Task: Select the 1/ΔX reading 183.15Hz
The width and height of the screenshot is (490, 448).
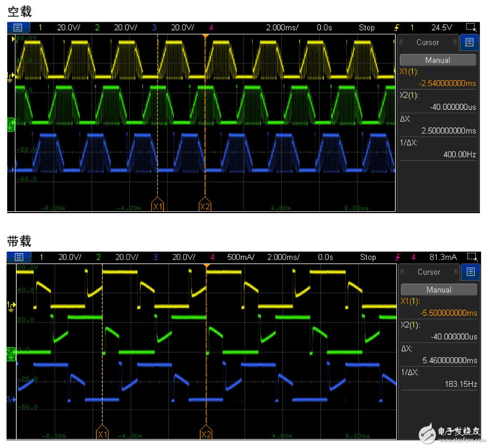Action: point(461,384)
